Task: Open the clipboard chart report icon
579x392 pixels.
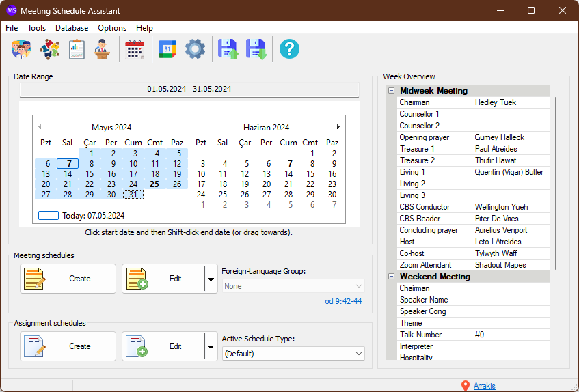Action: (77, 49)
